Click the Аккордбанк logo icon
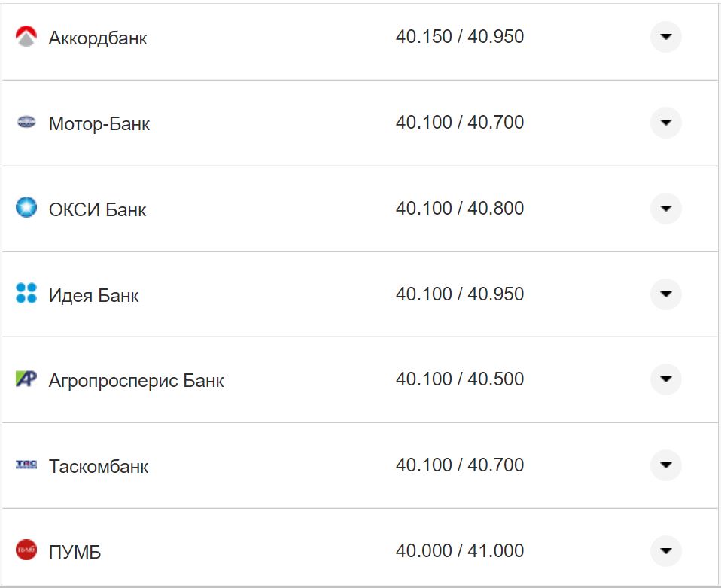 tap(26, 37)
